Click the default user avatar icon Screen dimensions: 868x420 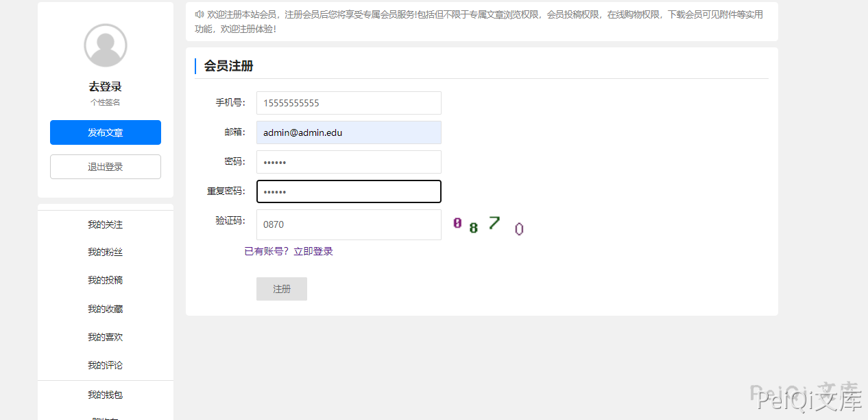point(106,45)
